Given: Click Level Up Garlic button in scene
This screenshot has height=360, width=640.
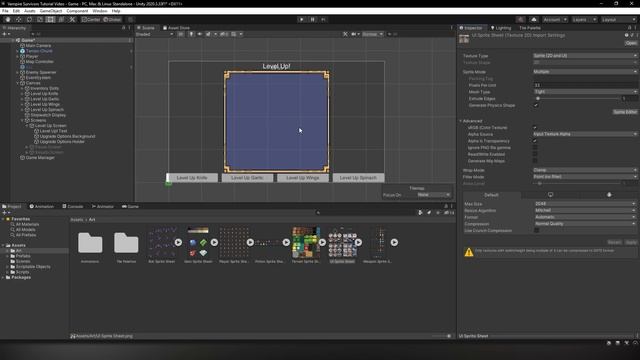Looking at the screenshot, I should tap(247, 178).
